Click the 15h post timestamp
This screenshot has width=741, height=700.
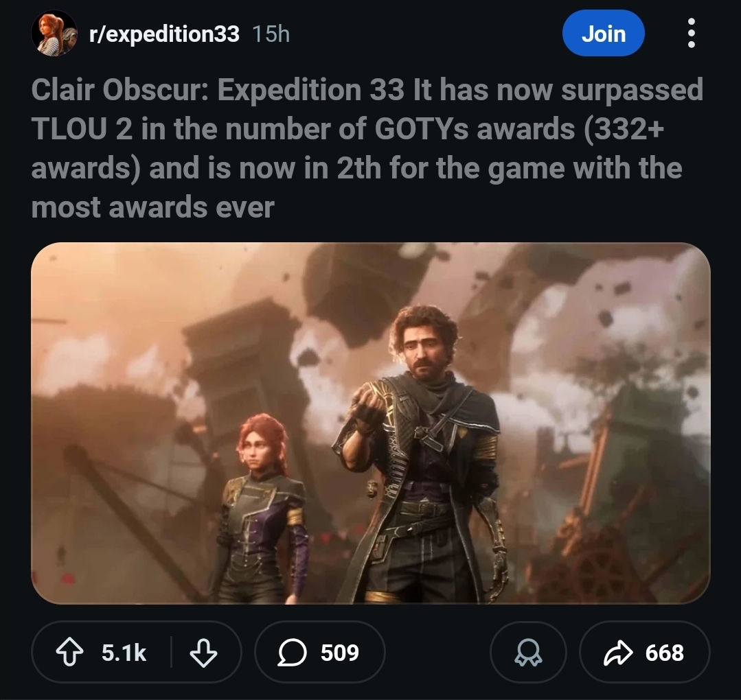click(271, 34)
